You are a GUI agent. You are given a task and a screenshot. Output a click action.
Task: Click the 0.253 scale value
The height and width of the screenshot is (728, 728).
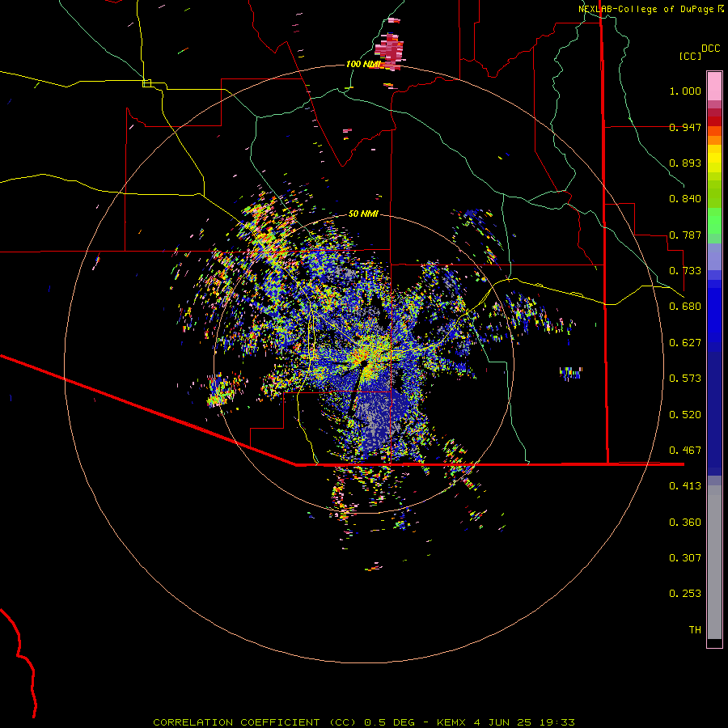685,594
